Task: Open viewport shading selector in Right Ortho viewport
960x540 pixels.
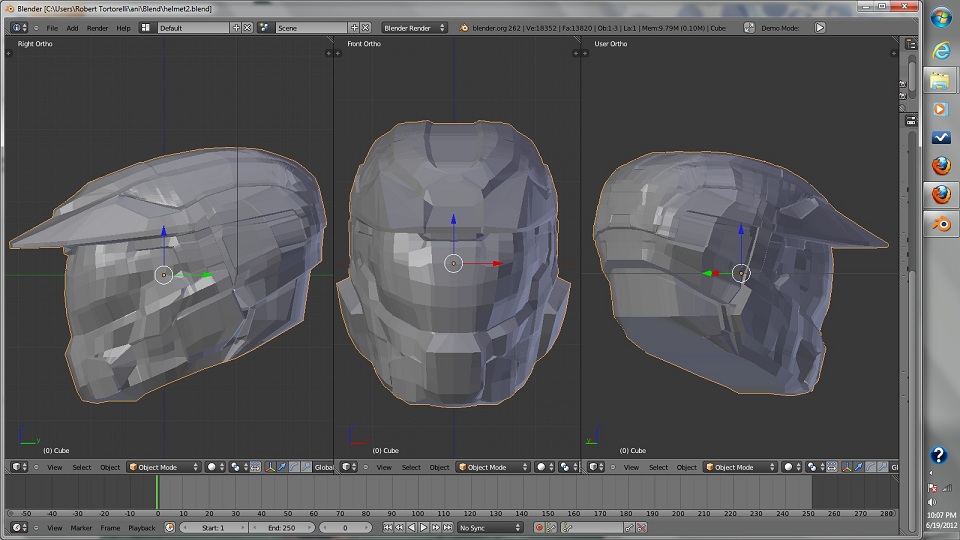Action: pos(216,467)
